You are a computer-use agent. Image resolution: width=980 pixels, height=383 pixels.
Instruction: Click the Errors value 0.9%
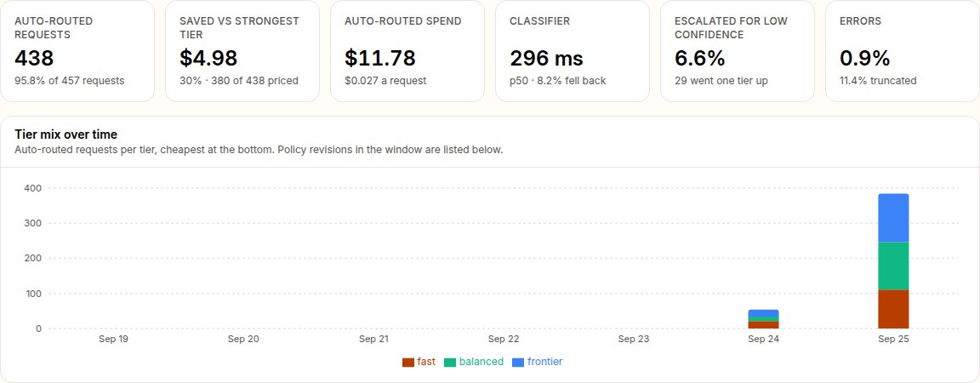click(865, 58)
